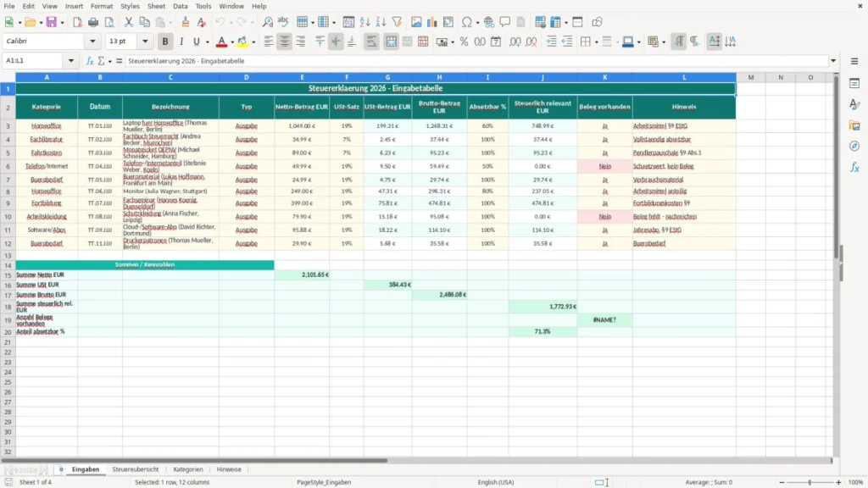The image size is (868, 488).
Task: Click the sidebar settings hamburger button
Action: 854,61
